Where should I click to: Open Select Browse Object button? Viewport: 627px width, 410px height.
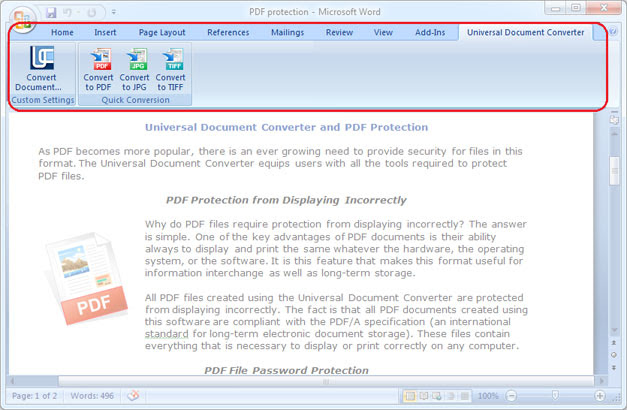pos(614,355)
